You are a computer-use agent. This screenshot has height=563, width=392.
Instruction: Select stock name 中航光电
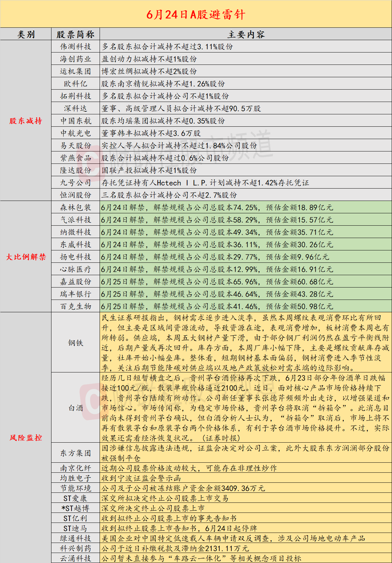point(76,133)
